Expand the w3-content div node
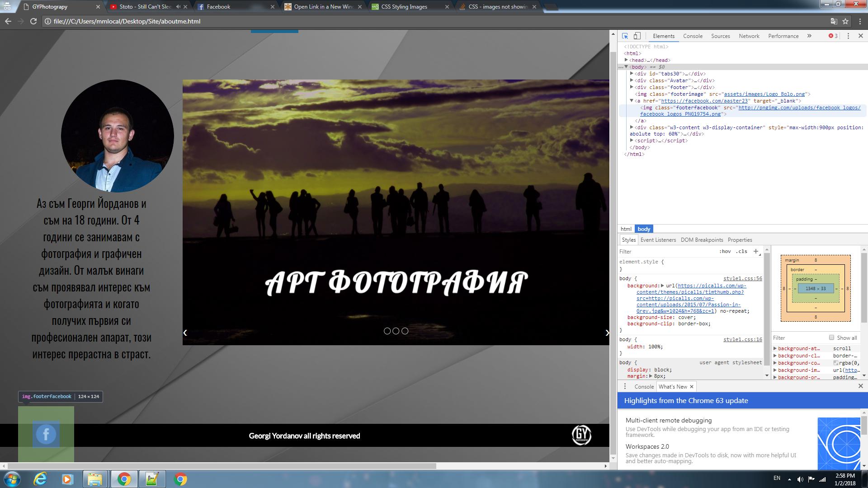This screenshot has width=868, height=488. (x=632, y=127)
